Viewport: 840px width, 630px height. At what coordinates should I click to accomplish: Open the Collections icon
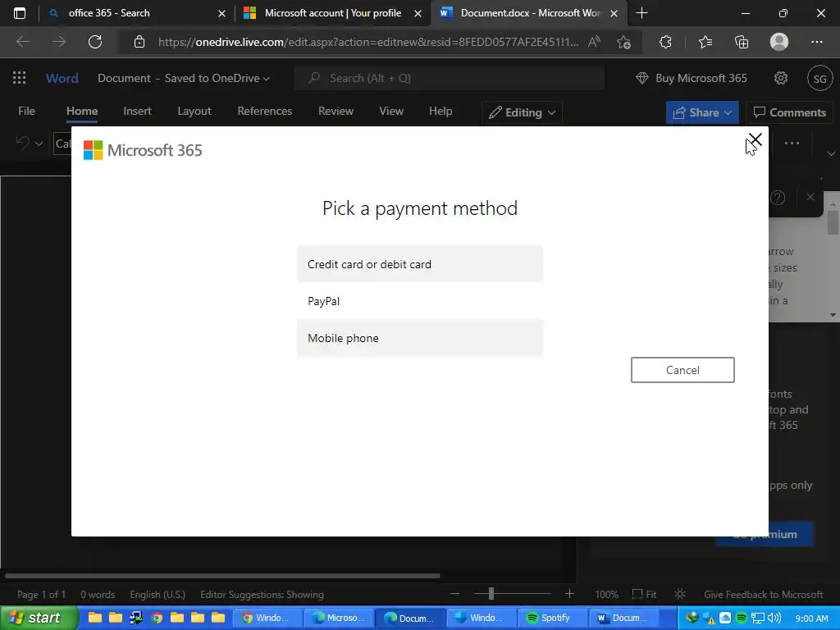[x=742, y=42]
